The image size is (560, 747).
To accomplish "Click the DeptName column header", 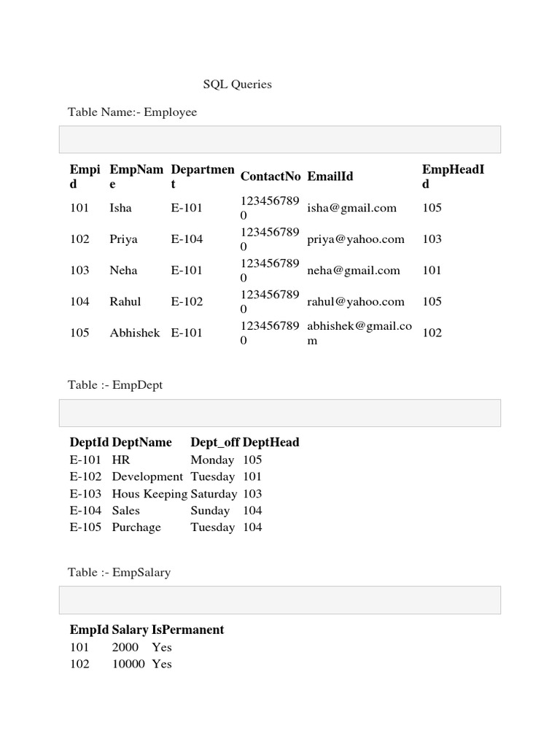I will click(142, 442).
